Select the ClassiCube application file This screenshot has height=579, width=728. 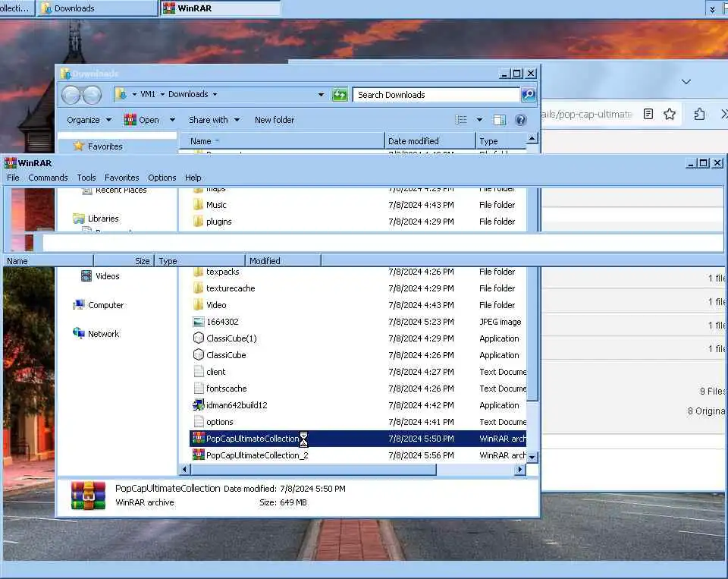pyautogui.click(x=226, y=355)
